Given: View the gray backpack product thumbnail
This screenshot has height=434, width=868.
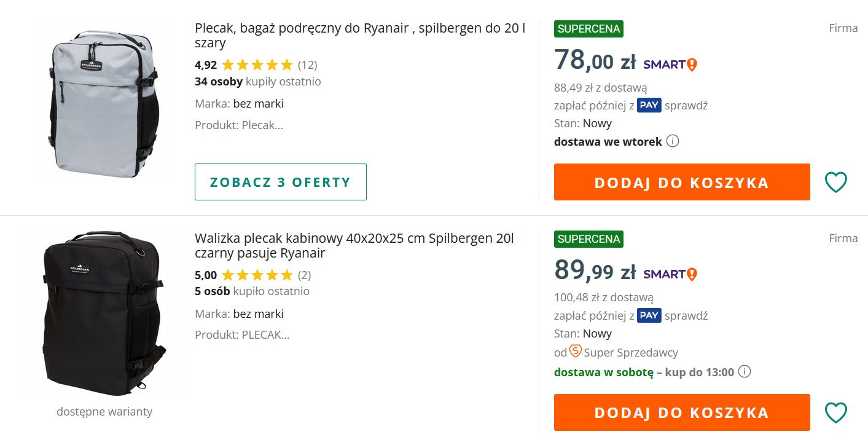Looking at the screenshot, I should [104, 100].
